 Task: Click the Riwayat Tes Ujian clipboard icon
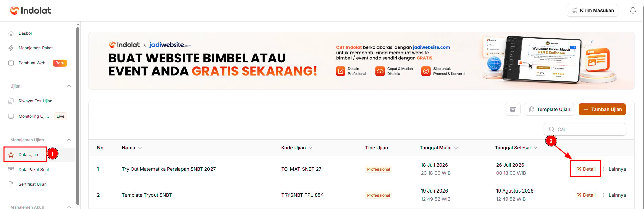click(x=11, y=101)
